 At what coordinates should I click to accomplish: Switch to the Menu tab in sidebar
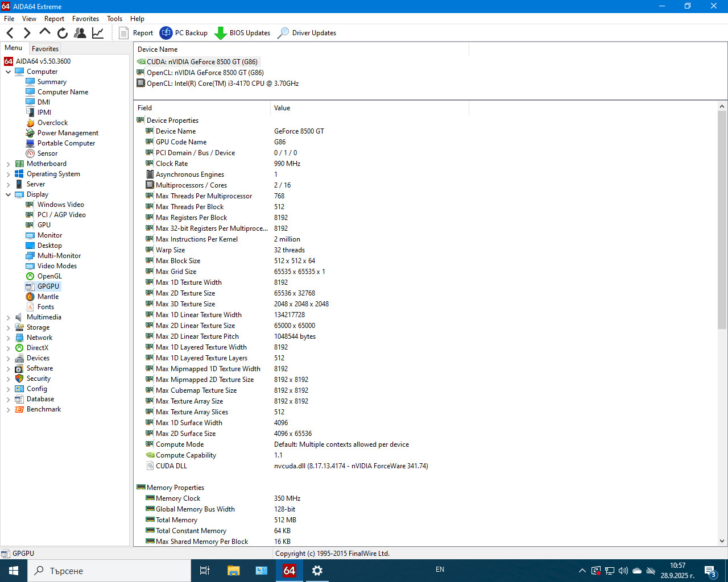14,48
